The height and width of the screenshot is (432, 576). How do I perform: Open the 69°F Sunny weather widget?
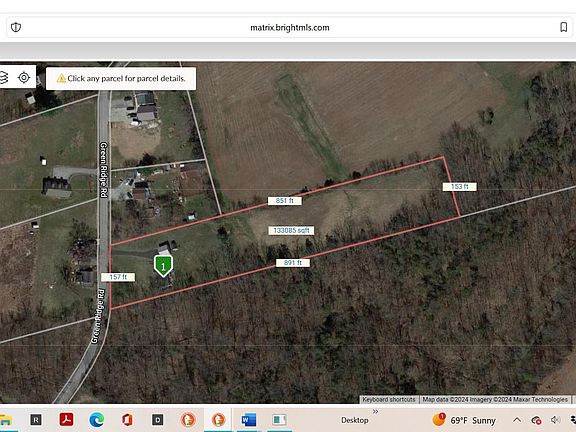[464, 420]
